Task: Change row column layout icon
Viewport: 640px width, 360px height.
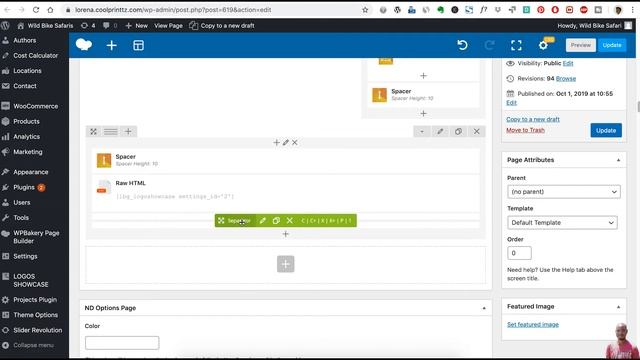Action: (111, 131)
